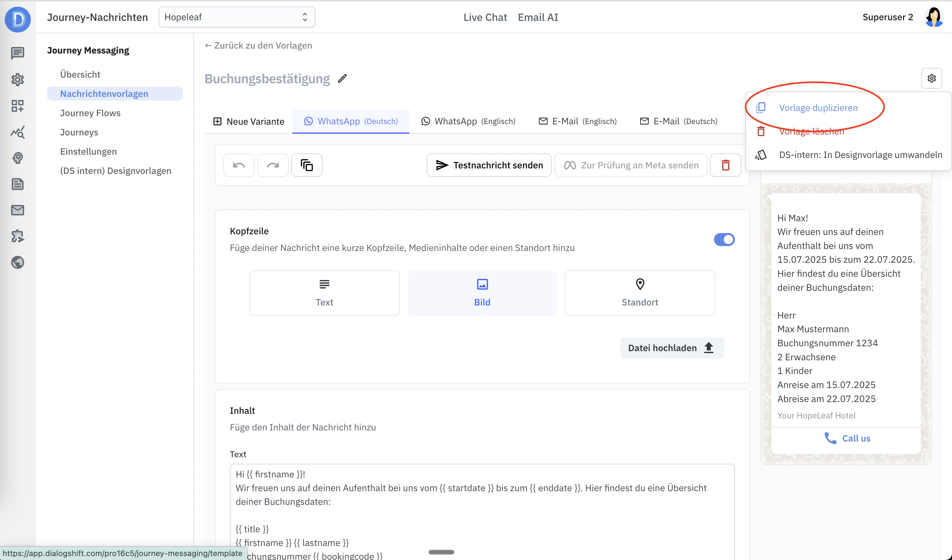Open Superuser 2 profile avatar menu

[x=934, y=17]
